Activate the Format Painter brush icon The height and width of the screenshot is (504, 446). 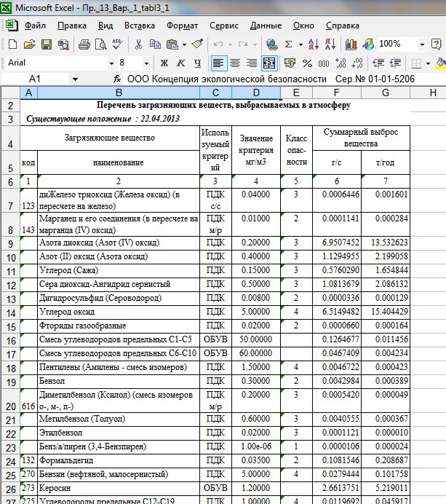[x=196, y=44]
